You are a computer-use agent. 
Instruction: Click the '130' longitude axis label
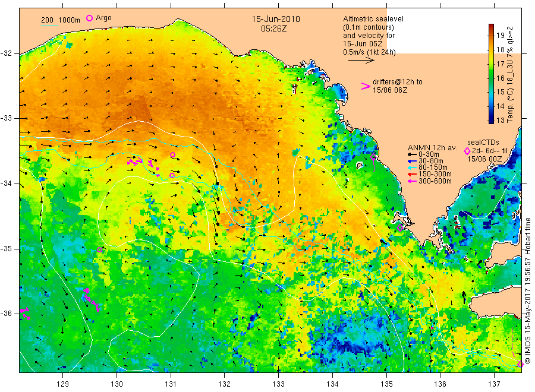(117, 384)
